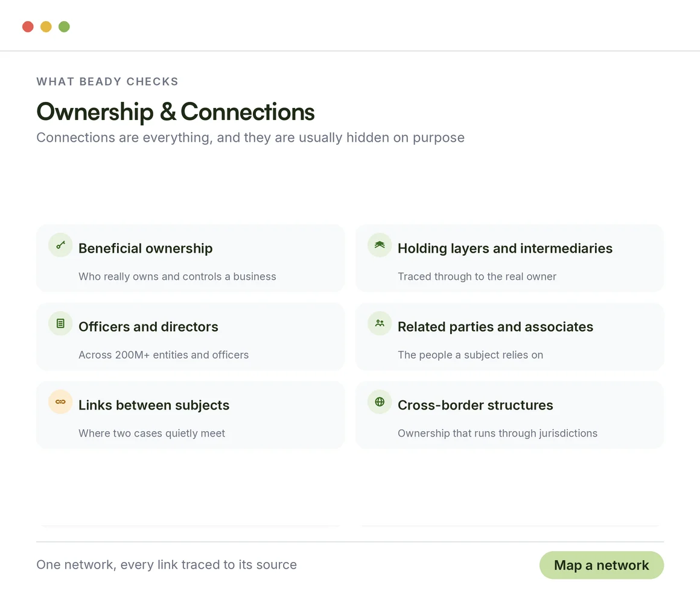Click 'Ownership that runs through jurisdictions' text

[497, 434]
